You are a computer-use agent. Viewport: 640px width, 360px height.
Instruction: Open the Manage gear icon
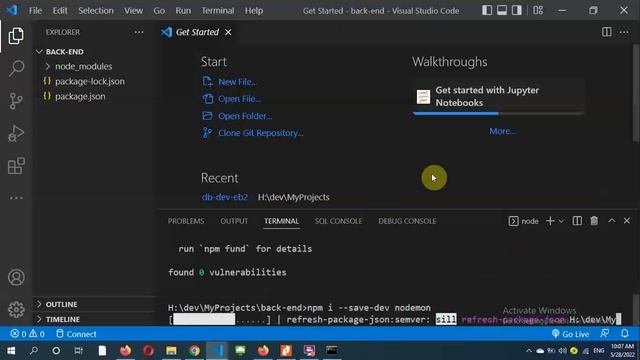[x=16, y=309]
